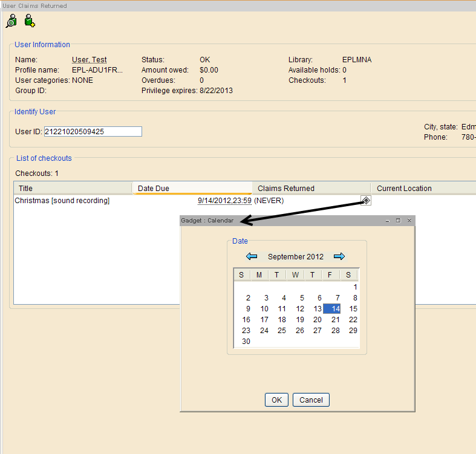Select day 20 in the calendar
This screenshot has height=454, width=476.
[314, 320]
